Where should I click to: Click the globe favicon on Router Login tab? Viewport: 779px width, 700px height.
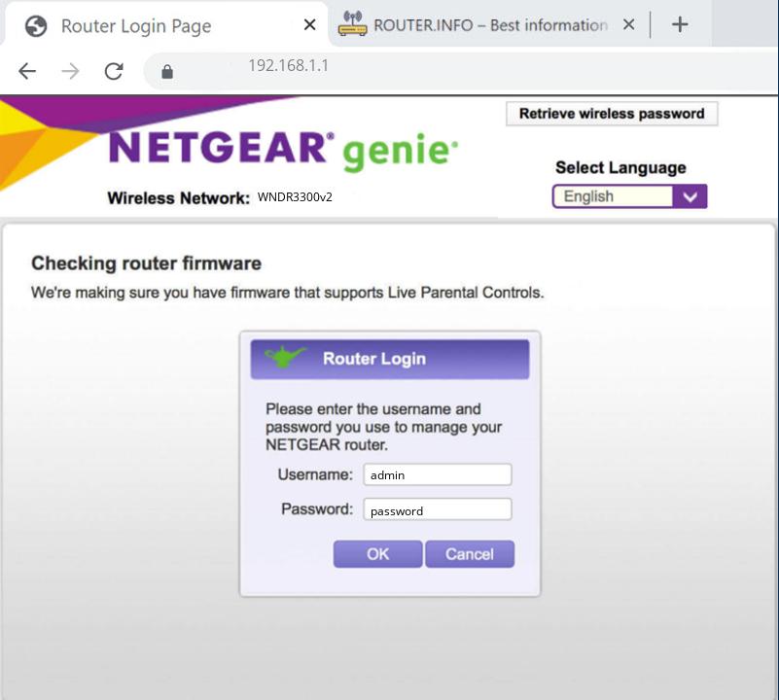pos(36,26)
